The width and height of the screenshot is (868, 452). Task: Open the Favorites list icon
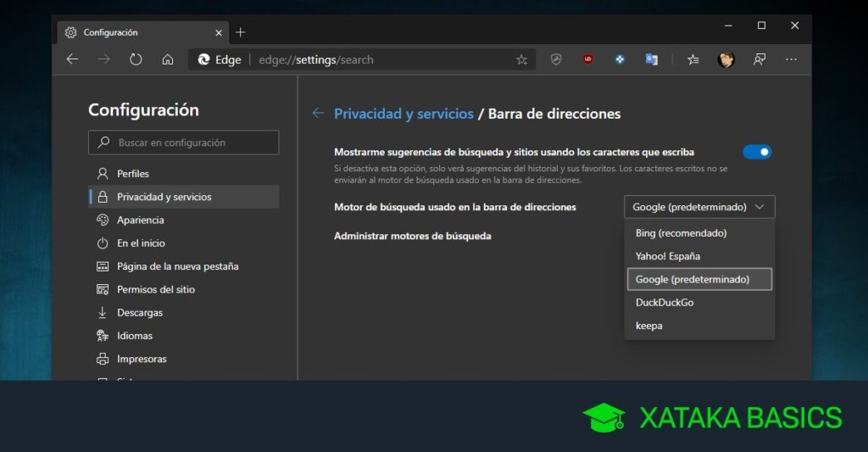click(693, 59)
